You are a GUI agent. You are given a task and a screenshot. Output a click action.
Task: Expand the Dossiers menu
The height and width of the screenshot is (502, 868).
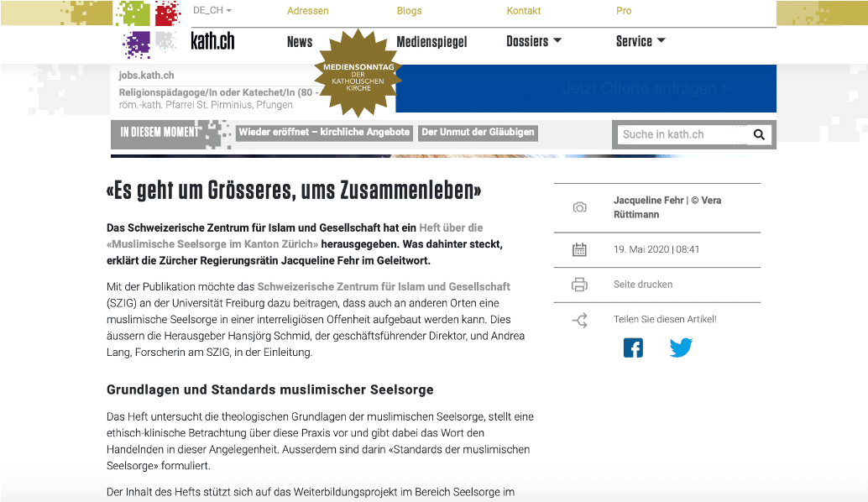point(534,41)
